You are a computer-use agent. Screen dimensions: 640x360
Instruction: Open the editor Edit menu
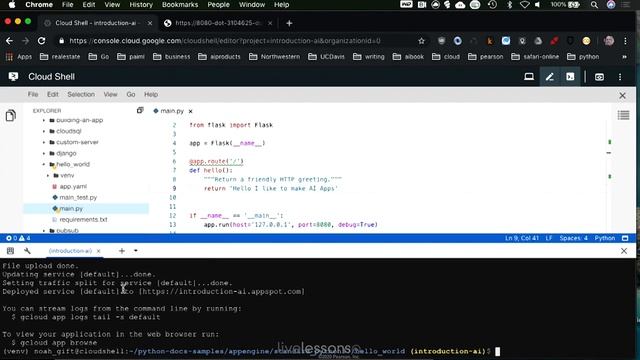(x=53, y=94)
